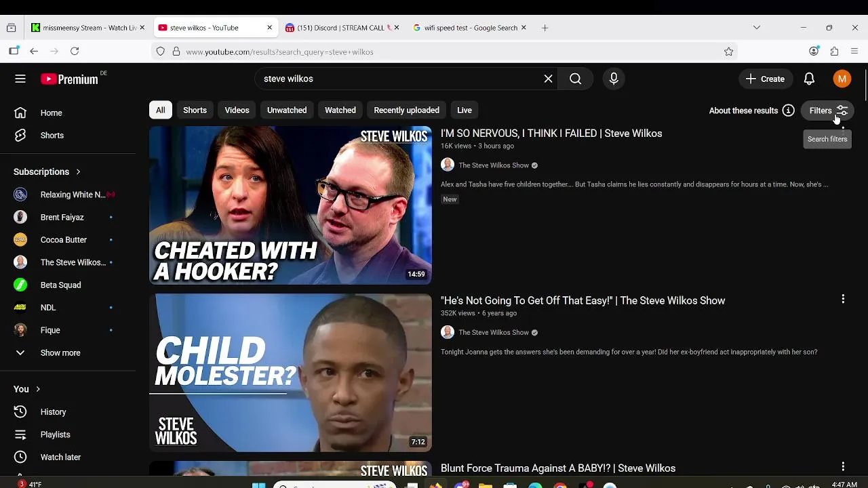Viewport: 868px width, 488px height.
Task: Click browser back arrow
Action: 34,52
